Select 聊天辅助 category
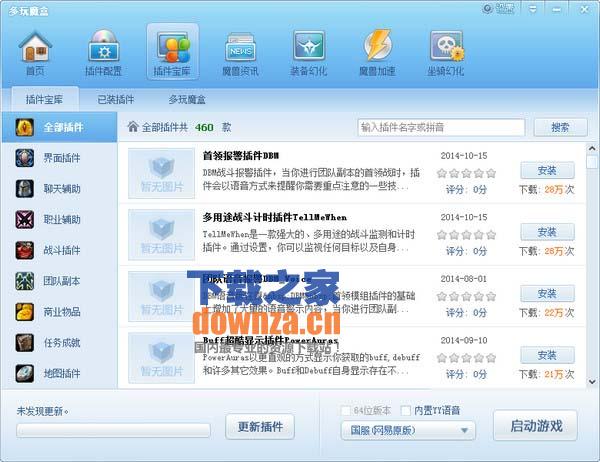The image size is (600, 462). (x=59, y=189)
